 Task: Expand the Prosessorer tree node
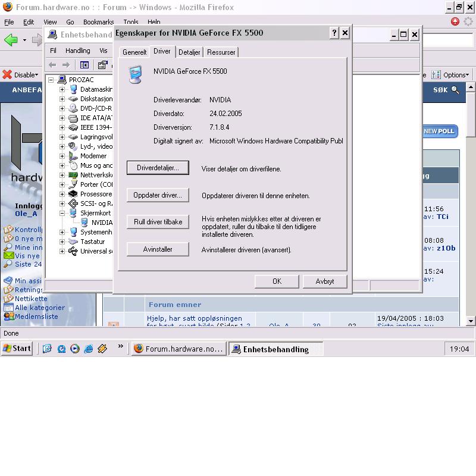coord(62,194)
